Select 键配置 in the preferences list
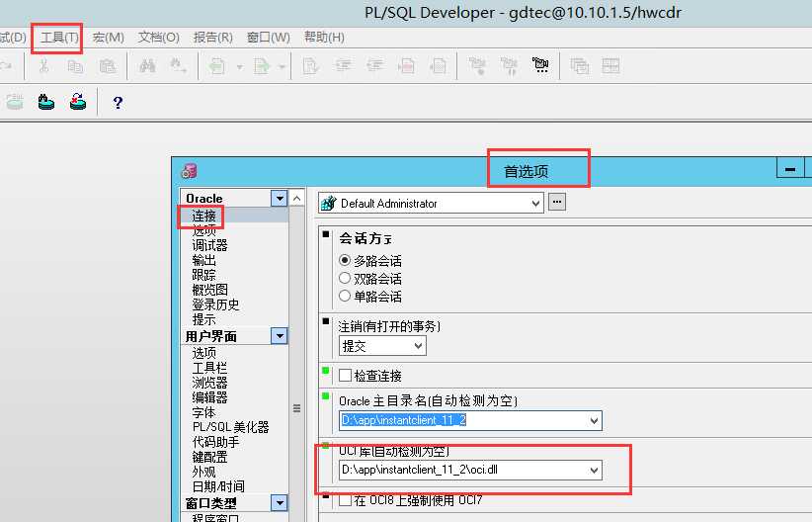 (209, 457)
